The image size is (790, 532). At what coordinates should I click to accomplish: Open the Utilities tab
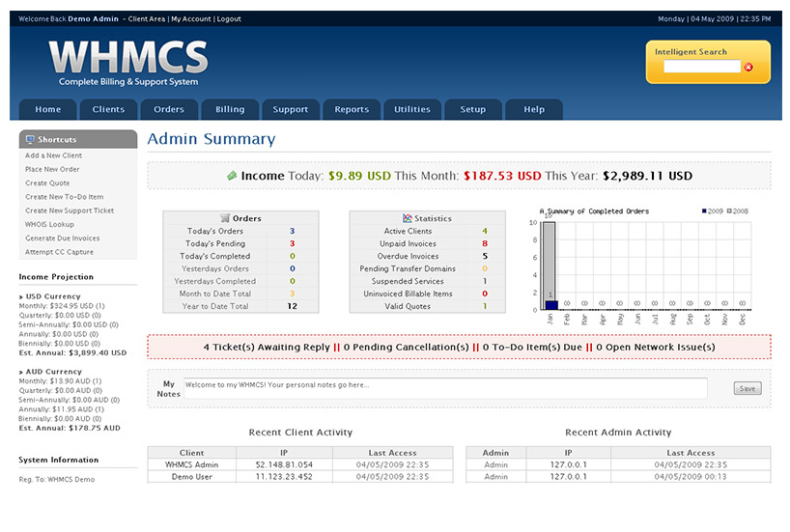click(412, 109)
